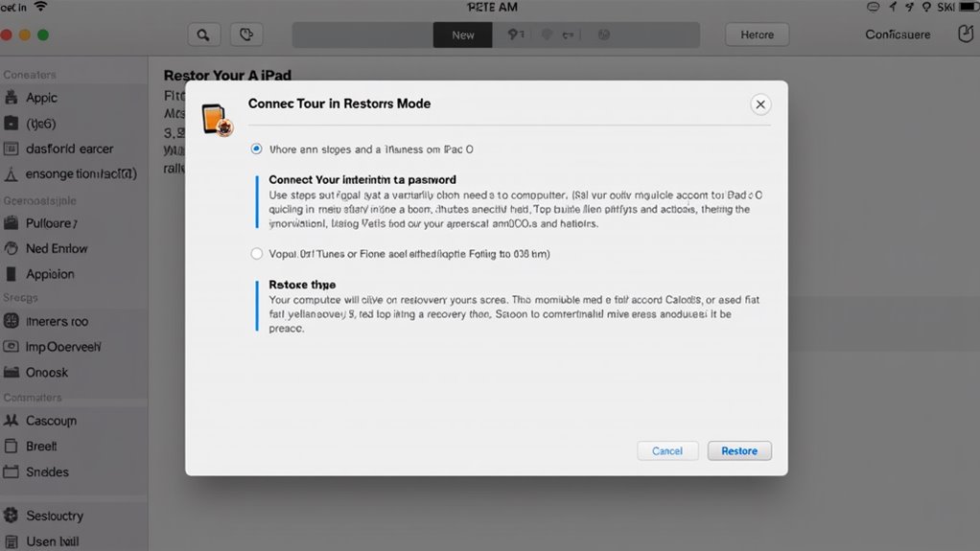Click the icon right of Conficauere
The image size is (980, 551).
[x=965, y=34]
